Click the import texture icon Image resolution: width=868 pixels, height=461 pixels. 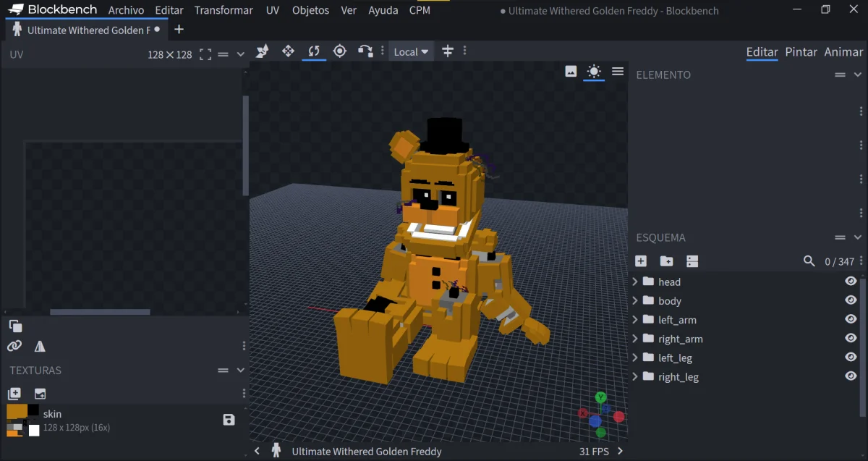coord(40,394)
